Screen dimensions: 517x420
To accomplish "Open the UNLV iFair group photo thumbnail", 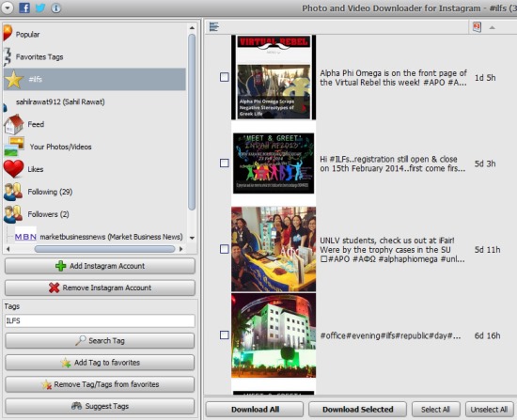I will (274, 249).
